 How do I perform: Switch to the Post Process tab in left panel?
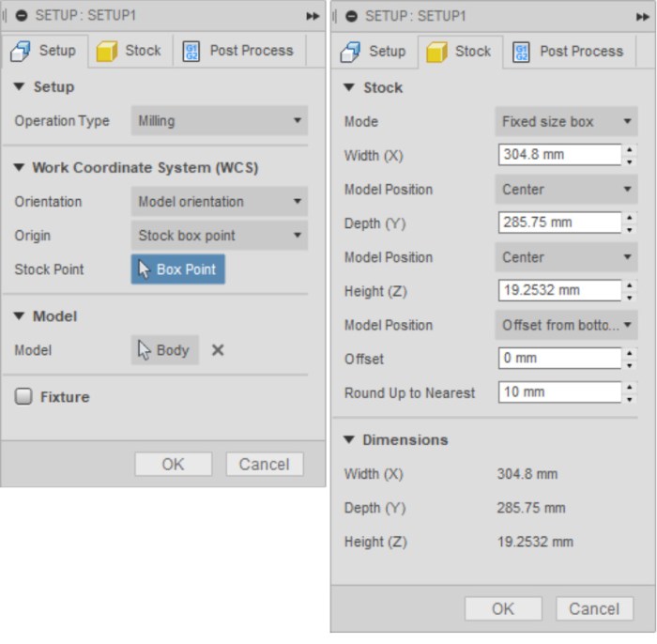click(x=239, y=51)
